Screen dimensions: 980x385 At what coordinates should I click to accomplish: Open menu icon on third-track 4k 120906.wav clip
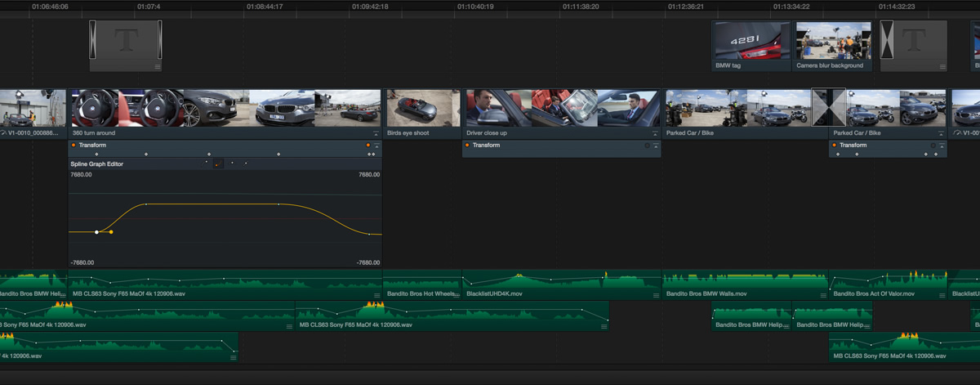pos(234,357)
